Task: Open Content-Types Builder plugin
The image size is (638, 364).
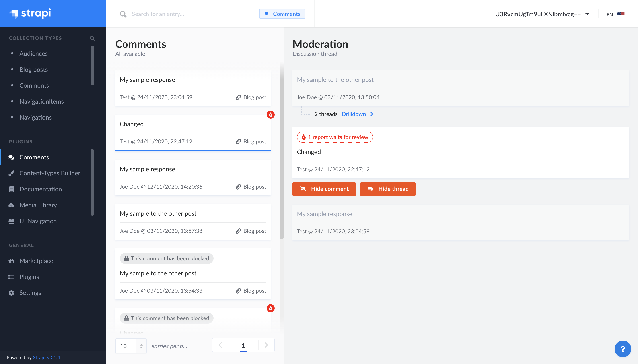Action: click(50, 173)
